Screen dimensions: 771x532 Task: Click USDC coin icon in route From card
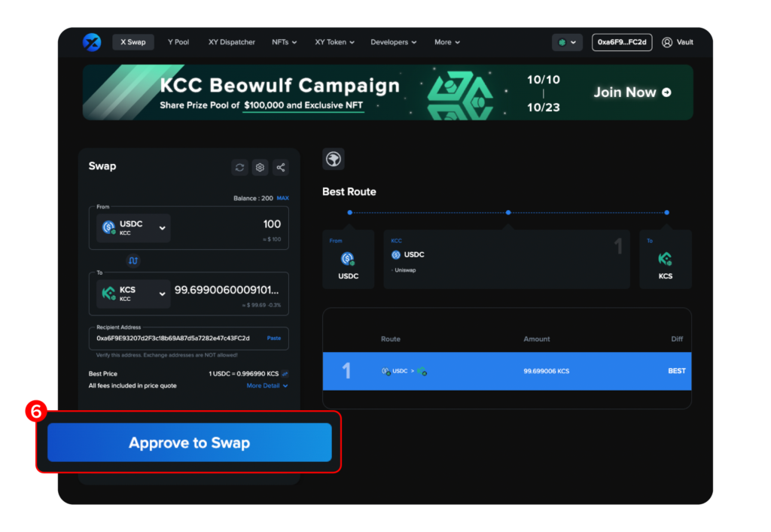pyautogui.click(x=348, y=258)
